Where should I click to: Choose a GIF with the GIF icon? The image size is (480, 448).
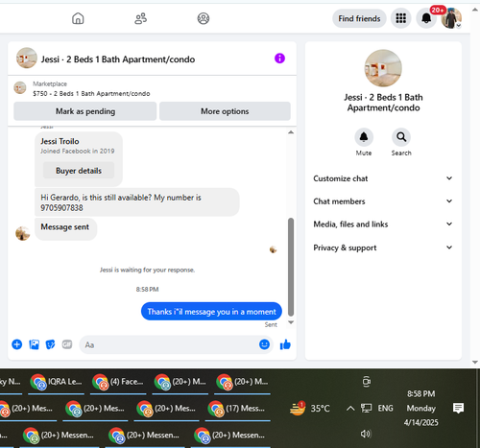point(67,344)
